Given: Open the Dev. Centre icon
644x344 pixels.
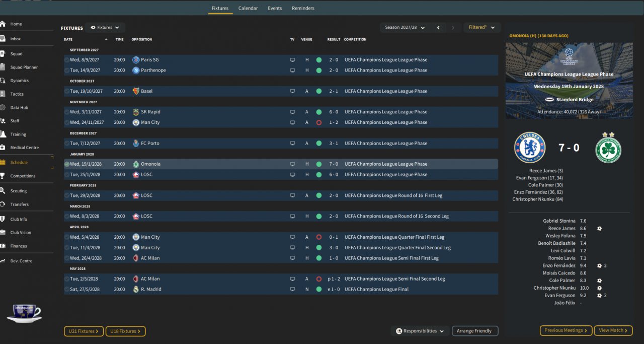Looking at the screenshot, I should pyautogui.click(x=3, y=261).
